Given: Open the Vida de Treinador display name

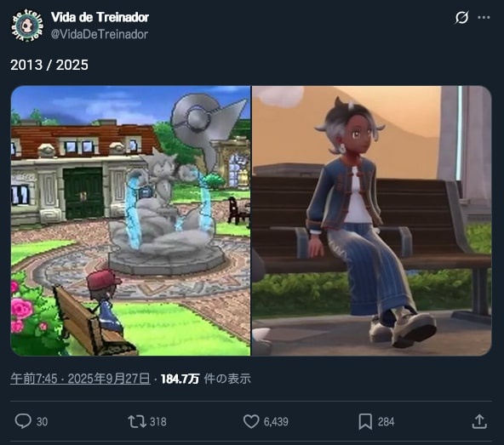Looking at the screenshot, I should click(100, 17).
